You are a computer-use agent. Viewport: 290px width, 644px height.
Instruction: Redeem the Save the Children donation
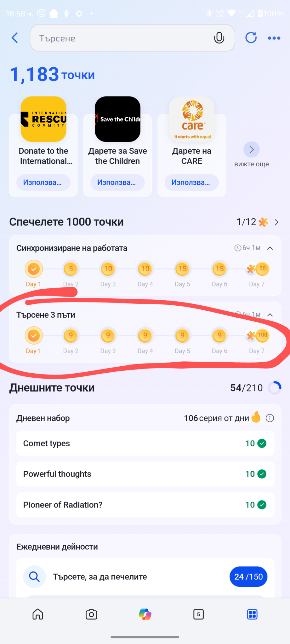[x=117, y=182]
